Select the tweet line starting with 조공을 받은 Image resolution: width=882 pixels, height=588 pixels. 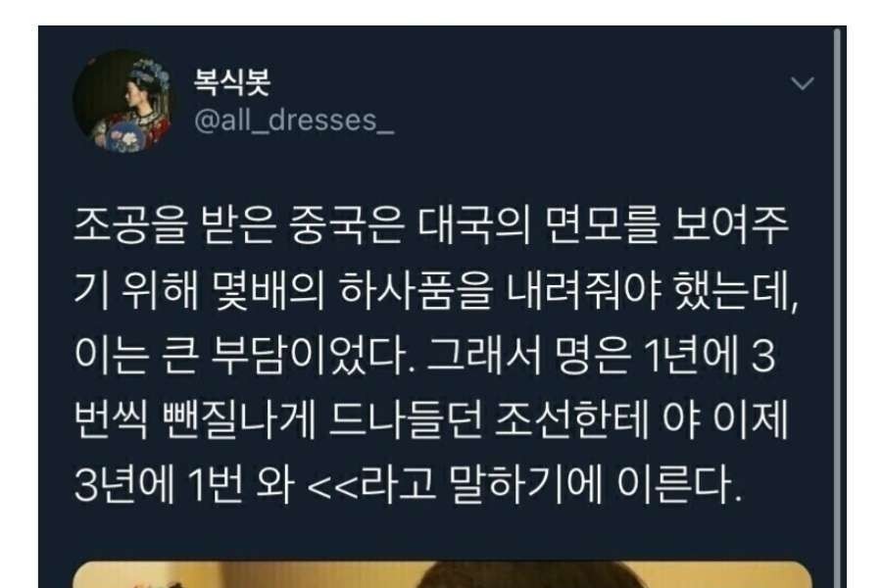[x=431, y=226]
